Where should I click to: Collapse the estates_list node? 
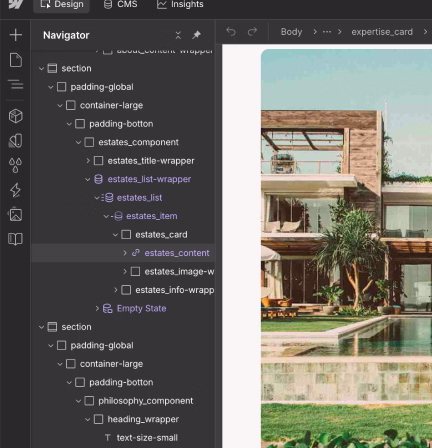[97, 198]
